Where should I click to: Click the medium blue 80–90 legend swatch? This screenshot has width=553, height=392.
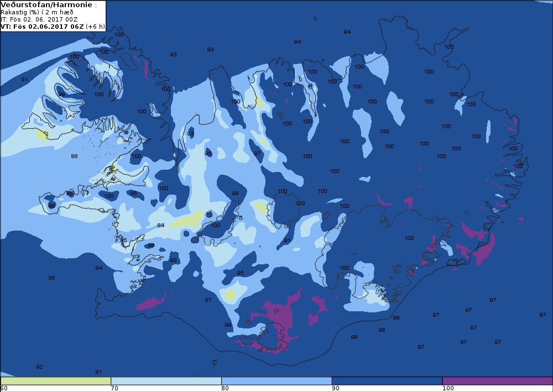[276, 381]
